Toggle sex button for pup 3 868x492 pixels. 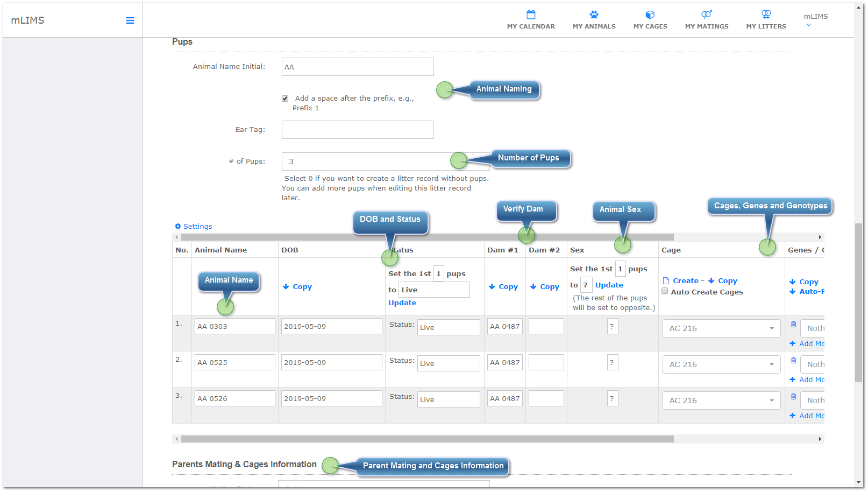[612, 398]
